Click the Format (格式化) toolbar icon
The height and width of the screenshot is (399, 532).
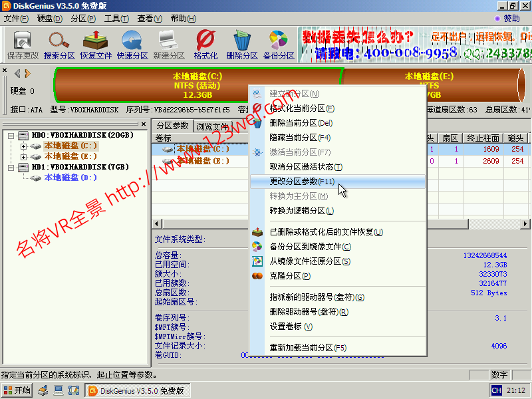tap(205, 44)
